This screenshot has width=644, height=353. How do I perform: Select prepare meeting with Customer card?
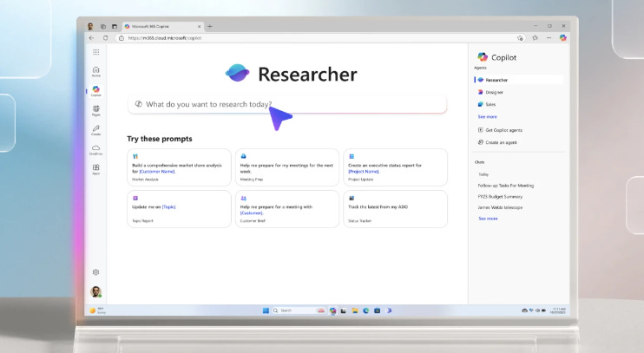coord(287,209)
